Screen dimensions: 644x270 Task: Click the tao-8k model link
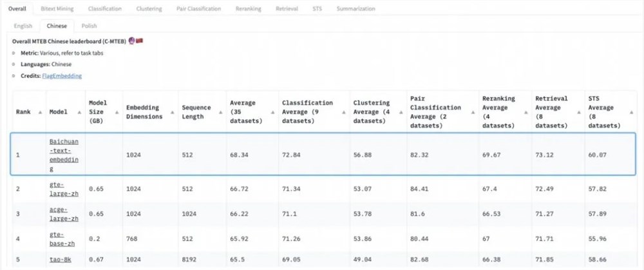[x=61, y=259]
